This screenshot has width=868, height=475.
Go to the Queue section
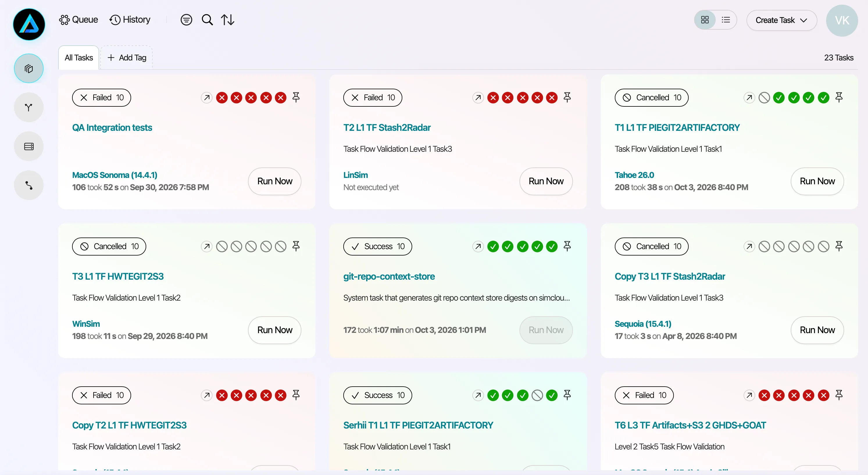coord(78,20)
